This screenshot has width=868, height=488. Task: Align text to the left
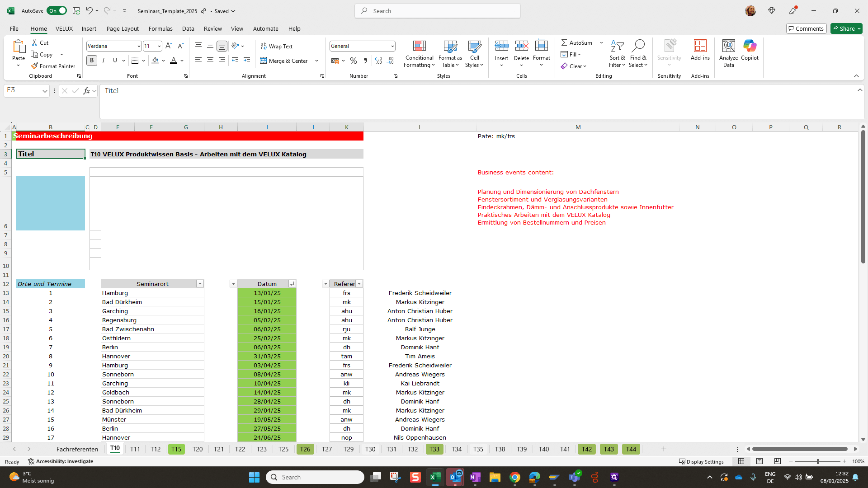tap(198, 60)
